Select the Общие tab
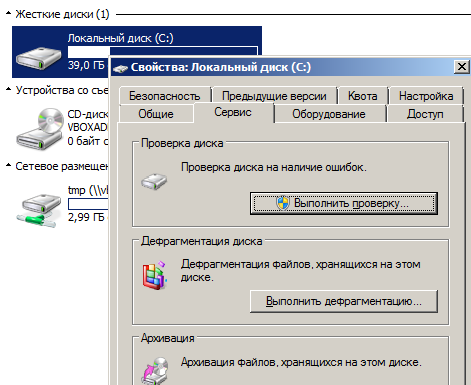 click(x=156, y=114)
